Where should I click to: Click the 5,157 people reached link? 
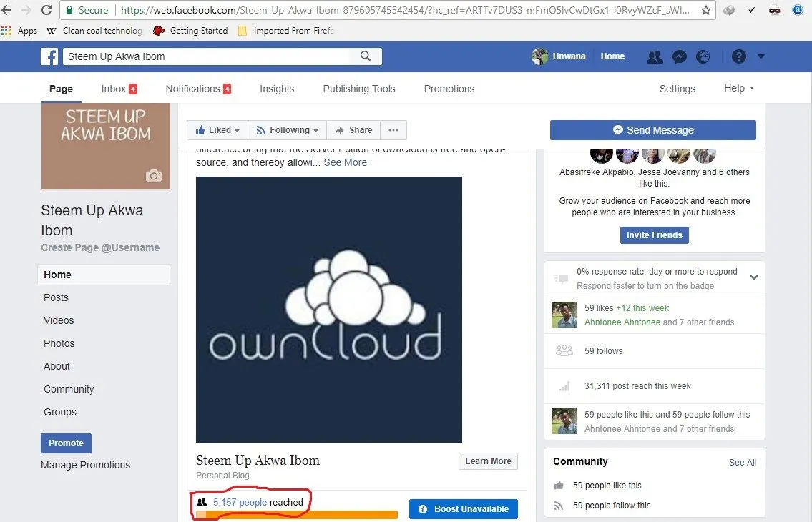[240, 502]
